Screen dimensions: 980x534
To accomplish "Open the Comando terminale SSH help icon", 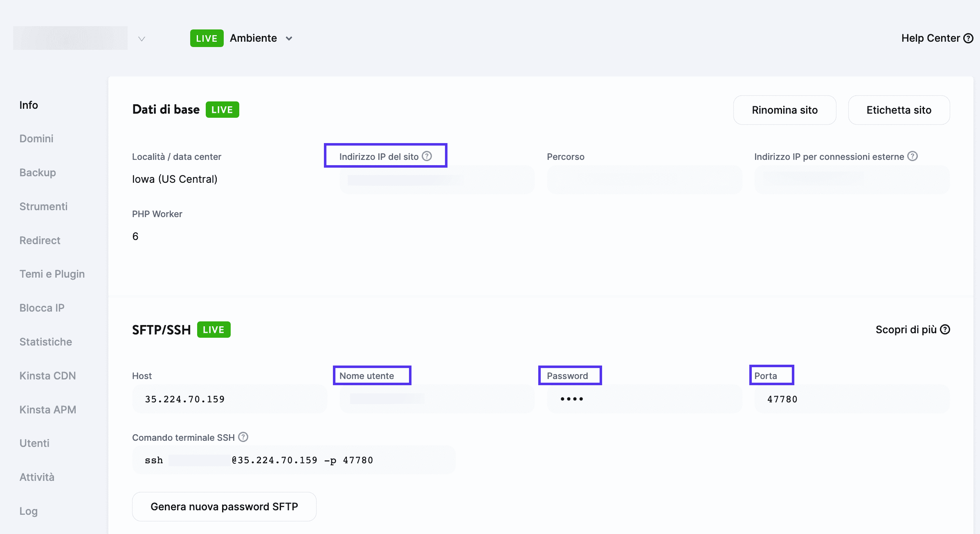I will [243, 437].
